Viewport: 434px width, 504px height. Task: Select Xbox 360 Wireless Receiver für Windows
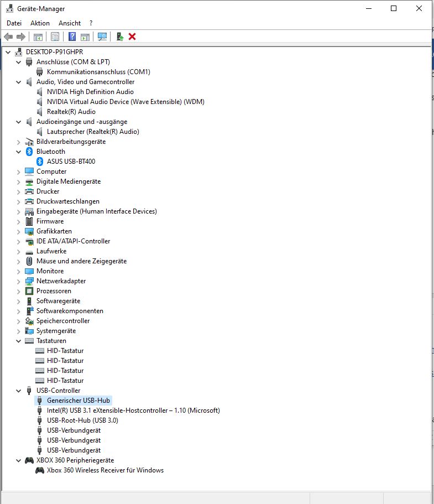pyautogui.click(x=106, y=470)
